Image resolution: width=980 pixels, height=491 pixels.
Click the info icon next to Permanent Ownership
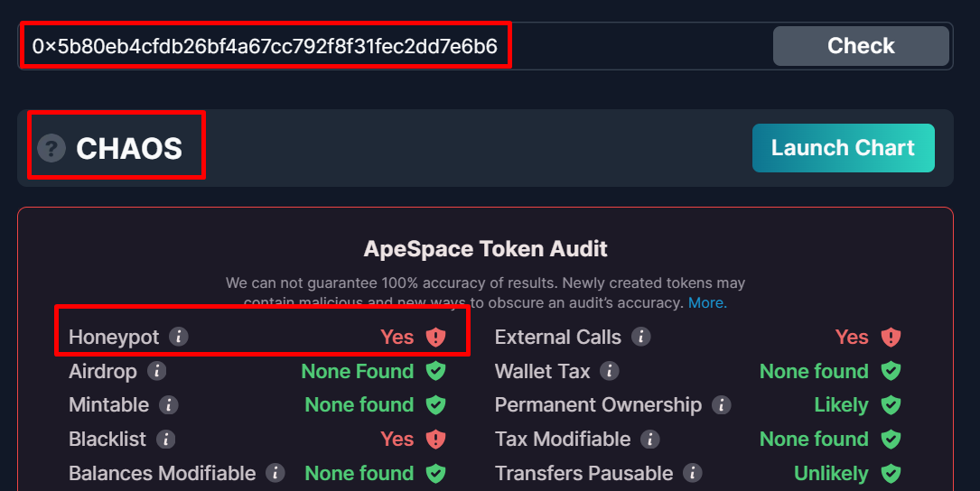tap(721, 405)
